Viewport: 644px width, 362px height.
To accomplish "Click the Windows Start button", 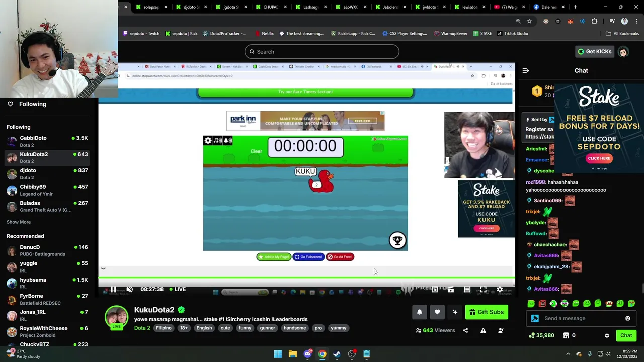I will coord(278,354).
